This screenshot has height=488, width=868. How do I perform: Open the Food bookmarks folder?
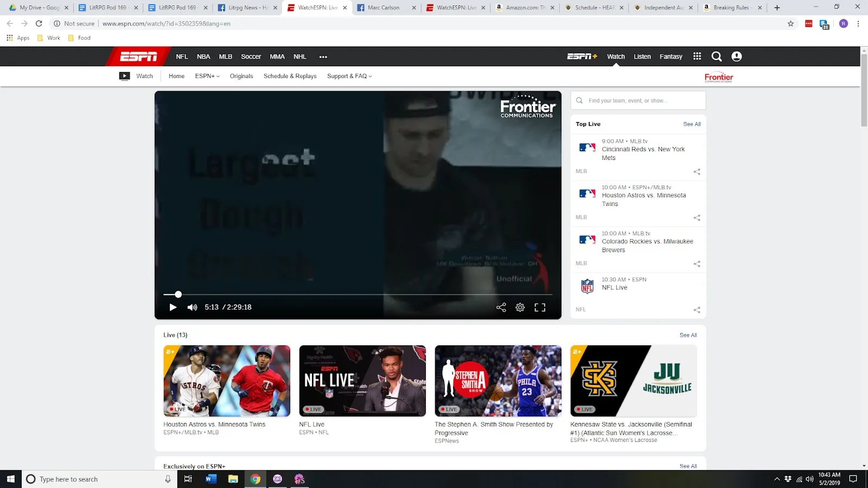79,38
